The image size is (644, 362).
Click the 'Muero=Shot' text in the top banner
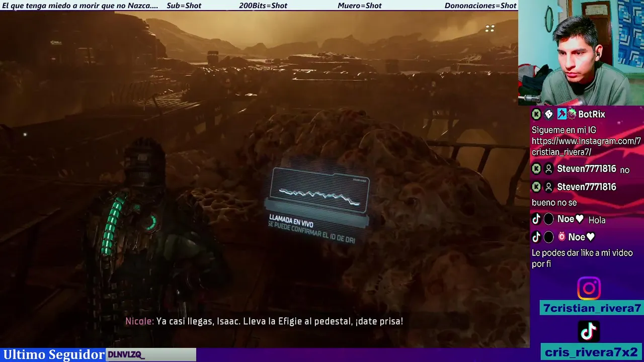[x=360, y=6]
